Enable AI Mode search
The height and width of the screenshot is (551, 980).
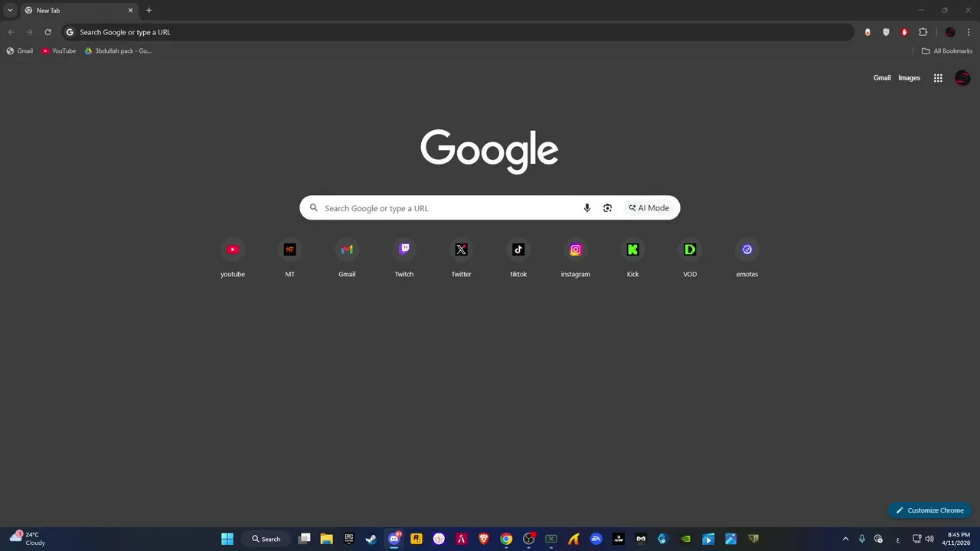point(649,208)
